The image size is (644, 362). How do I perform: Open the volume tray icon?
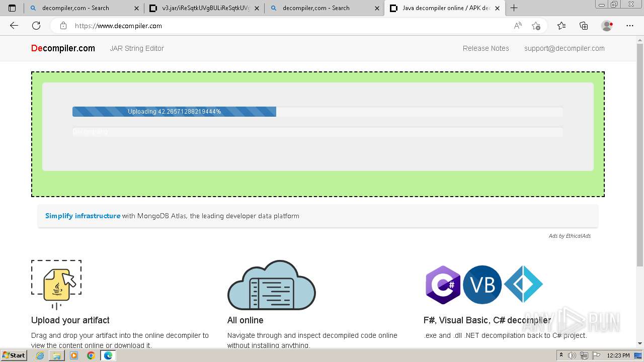click(x=572, y=355)
